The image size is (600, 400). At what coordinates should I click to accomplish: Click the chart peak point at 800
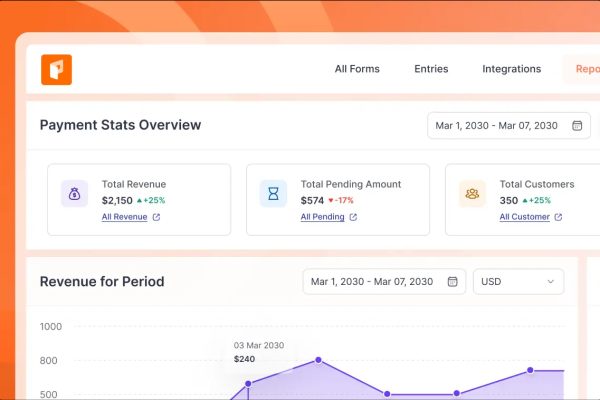318,360
